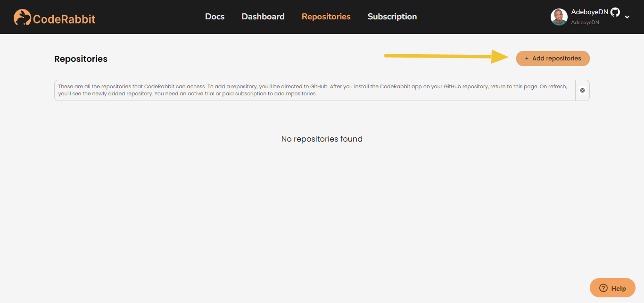Click the plus icon in Add repositories
The width and height of the screenshot is (644, 303).
527,59
